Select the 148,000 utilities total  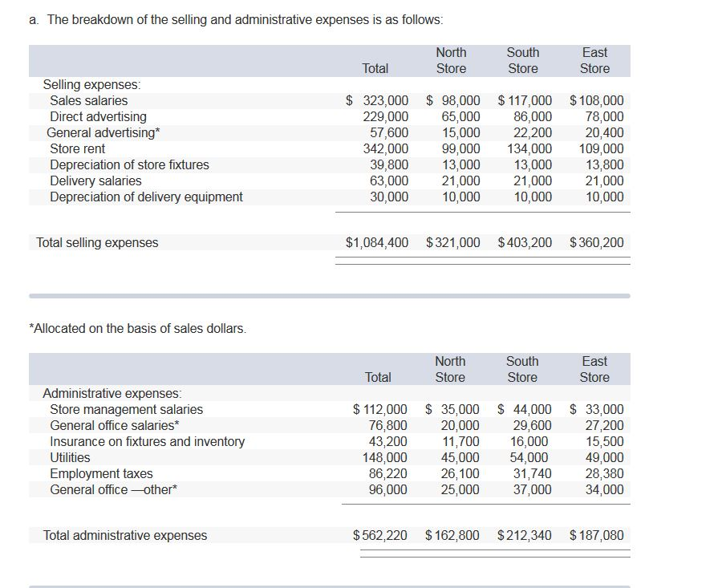[384, 458]
